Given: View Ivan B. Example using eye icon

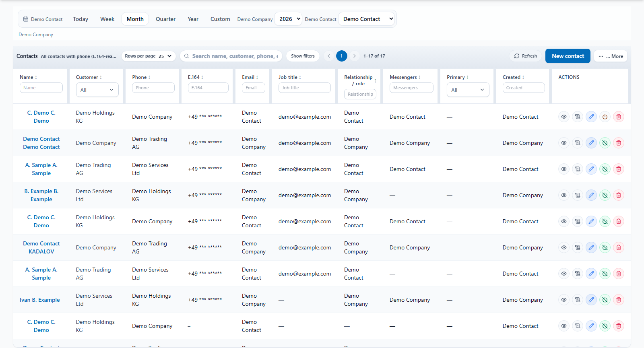Looking at the screenshot, I should (564, 300).
